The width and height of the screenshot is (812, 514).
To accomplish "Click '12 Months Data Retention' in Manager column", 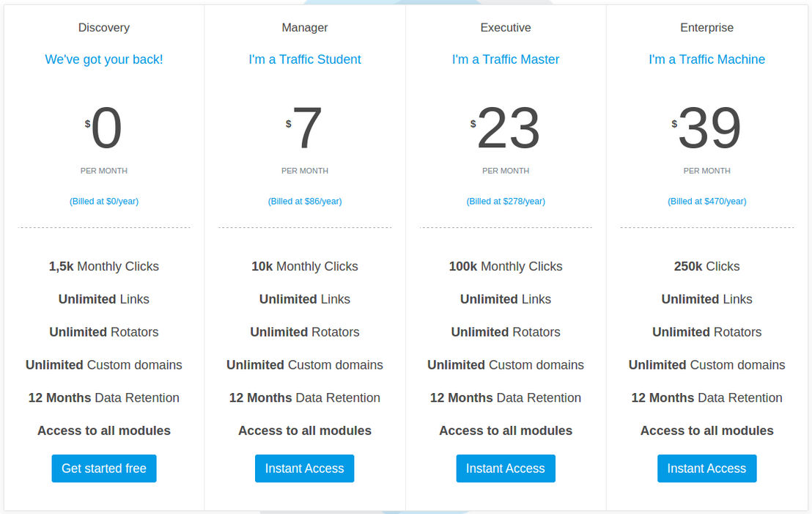I will tap(305, 398).
